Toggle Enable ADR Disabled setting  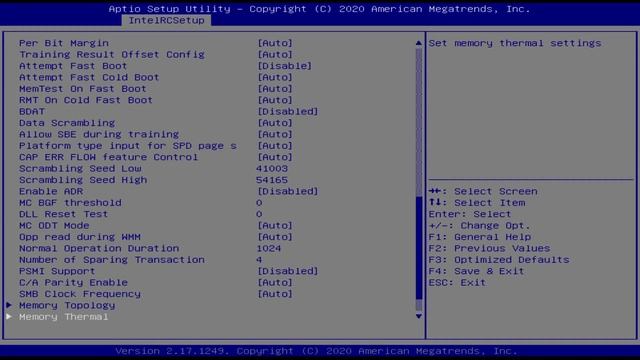[x=288, y=191]
